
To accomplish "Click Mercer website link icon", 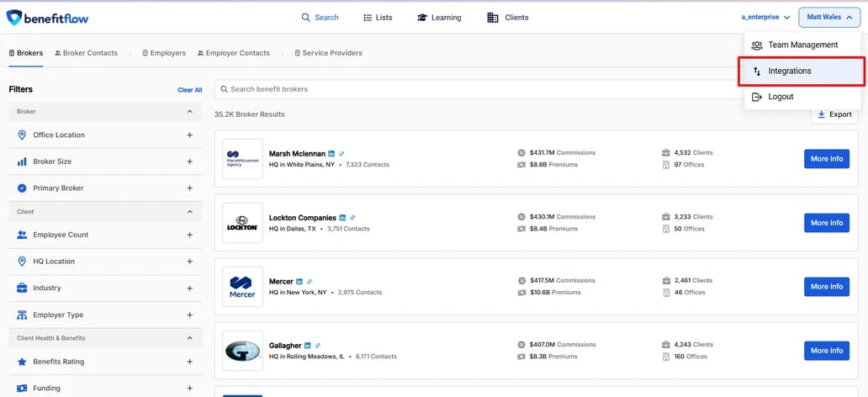I will pos(310,281).
